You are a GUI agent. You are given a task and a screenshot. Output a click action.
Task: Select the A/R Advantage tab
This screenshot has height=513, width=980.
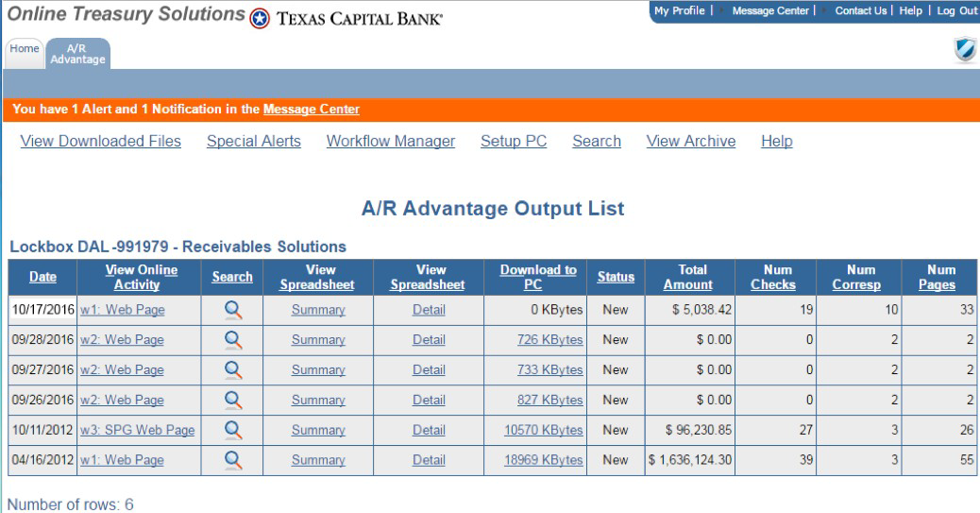tap(77, 54)
